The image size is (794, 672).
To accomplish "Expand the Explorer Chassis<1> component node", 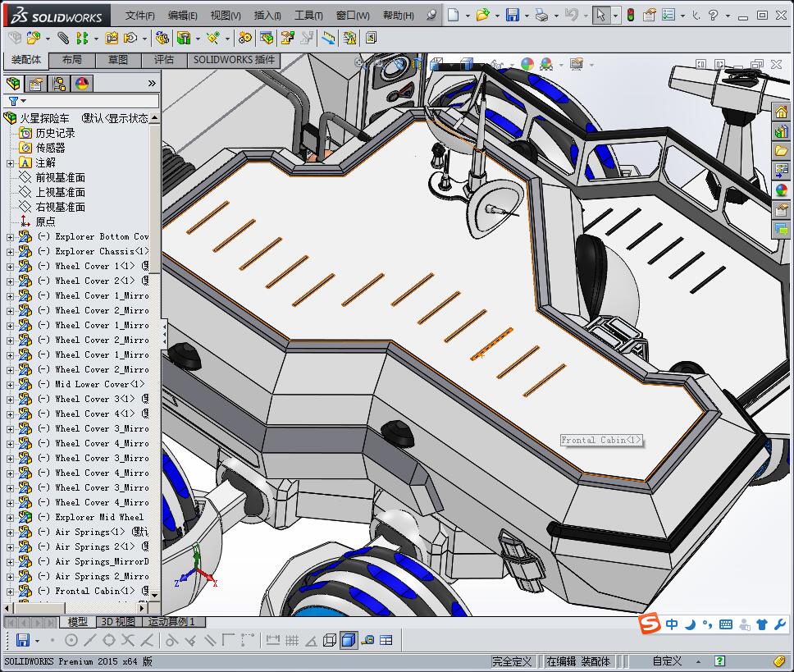I will pyautogui.click(x=10, y=251).
